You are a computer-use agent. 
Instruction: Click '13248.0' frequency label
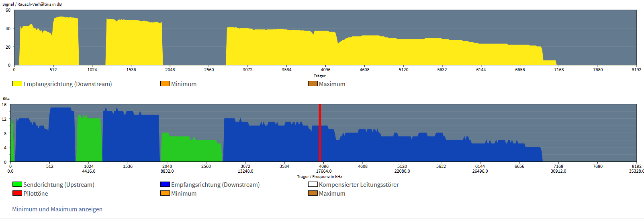point(245,171)
